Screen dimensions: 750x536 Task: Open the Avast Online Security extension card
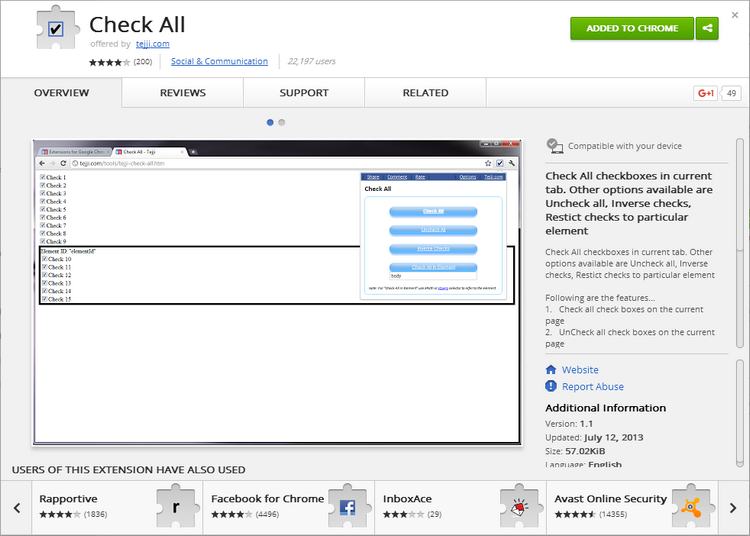(632, 508)
